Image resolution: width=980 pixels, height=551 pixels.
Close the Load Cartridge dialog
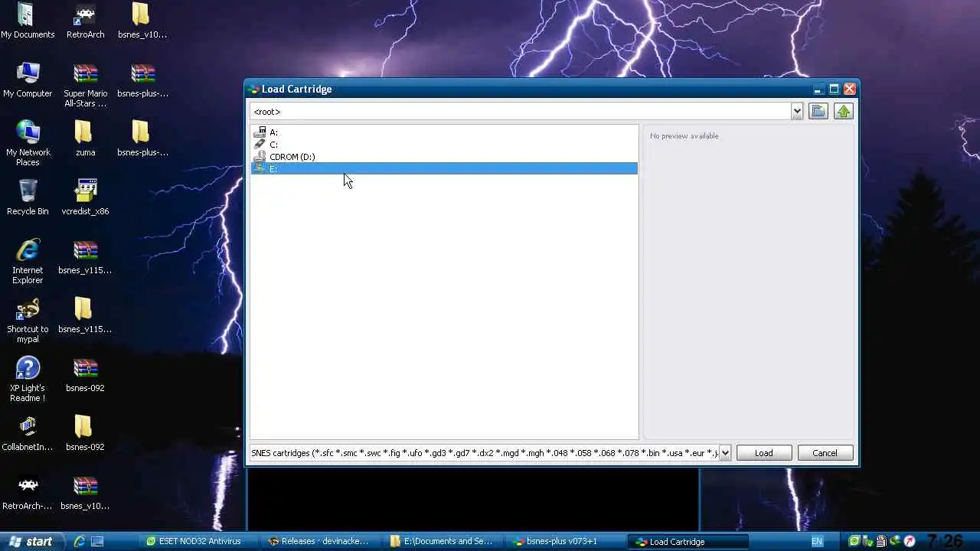tap(849, 89)
